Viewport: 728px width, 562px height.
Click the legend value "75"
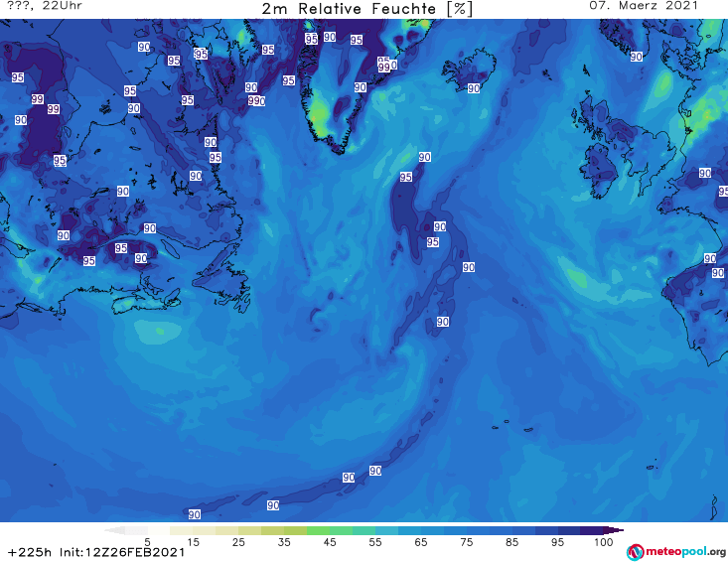click(466, 542)
